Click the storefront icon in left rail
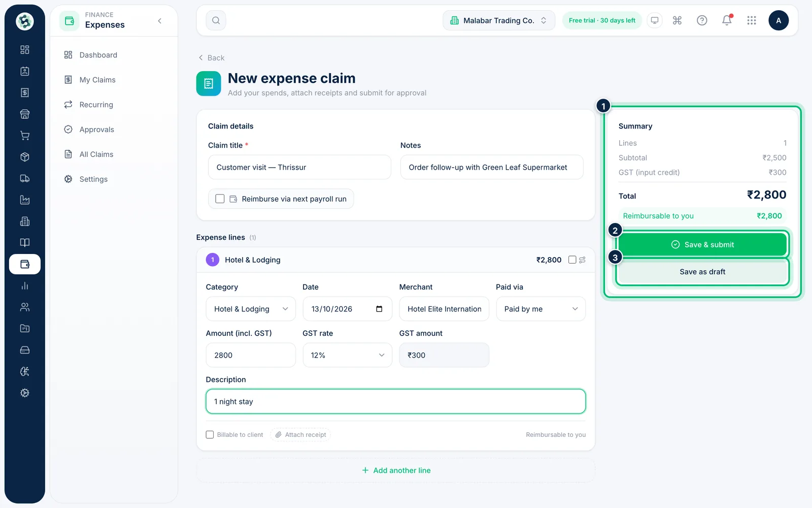This screenshot has width=812, height=508. tap(25, 114)
